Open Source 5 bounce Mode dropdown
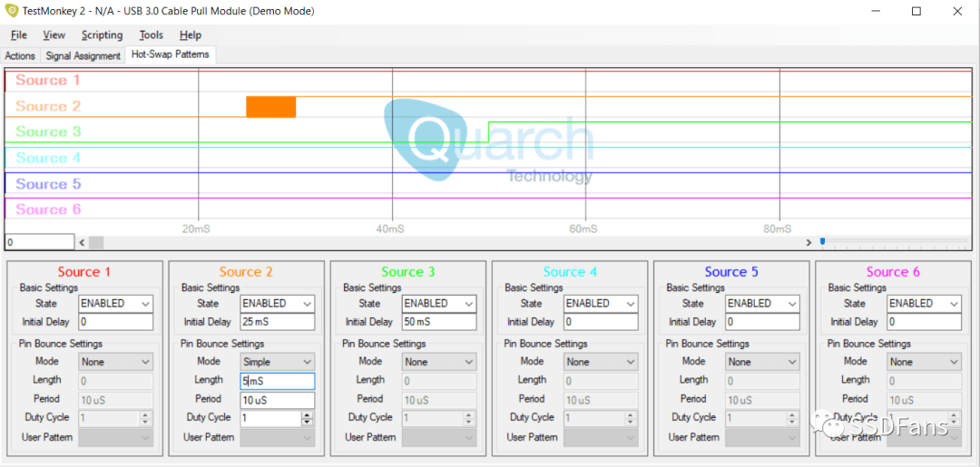Viewport: 980px width, 467px height. coord(762,362)
